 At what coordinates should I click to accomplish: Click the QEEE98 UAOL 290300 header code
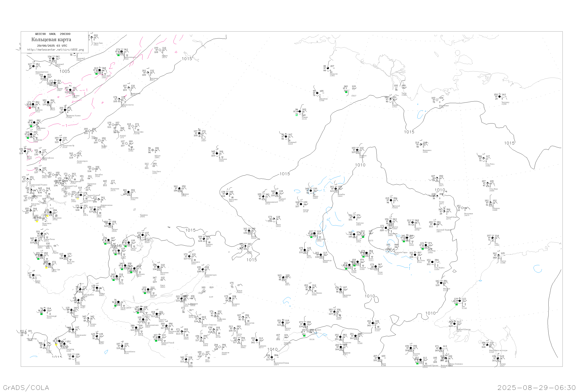click(x=53, y=34)
